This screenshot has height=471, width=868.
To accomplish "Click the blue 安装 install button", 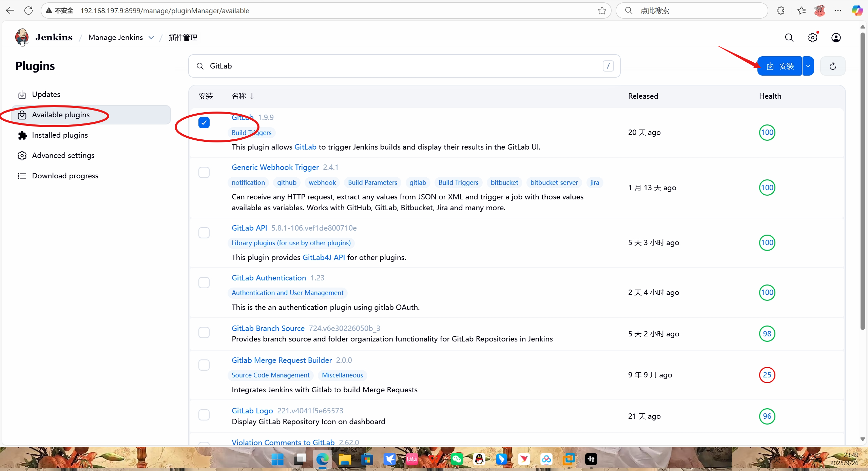I will pos(779,66).
